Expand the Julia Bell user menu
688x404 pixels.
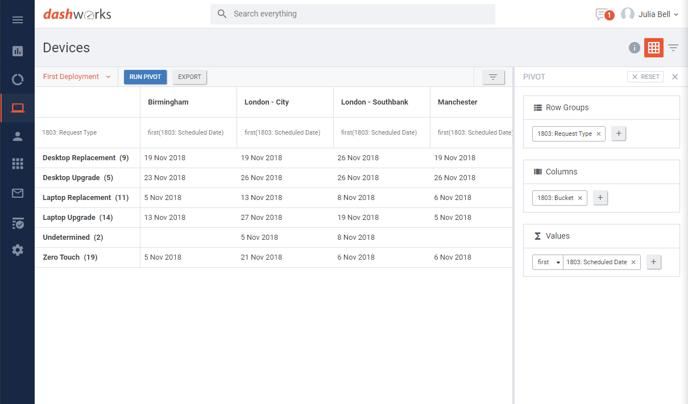(x=650, y=14)
